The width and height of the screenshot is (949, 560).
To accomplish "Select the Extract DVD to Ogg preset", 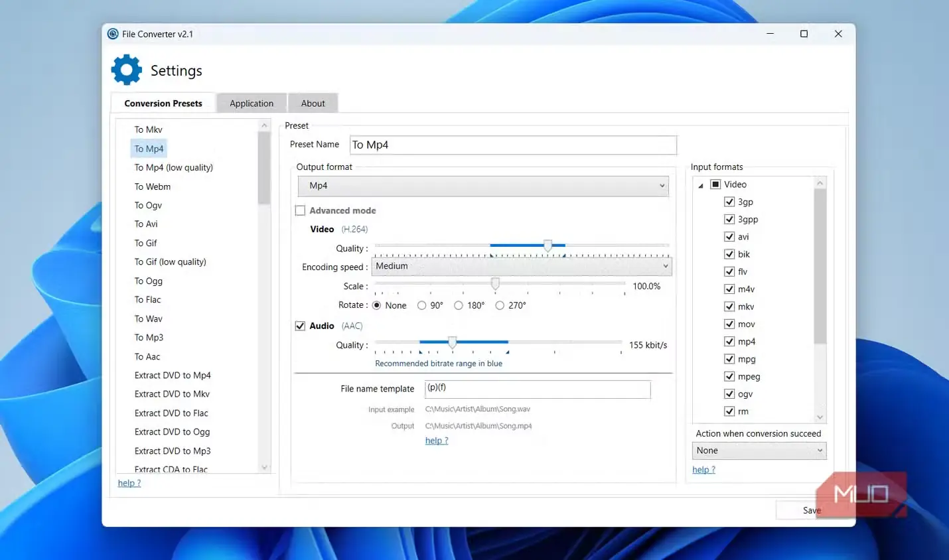I will [x=172, y=431].
